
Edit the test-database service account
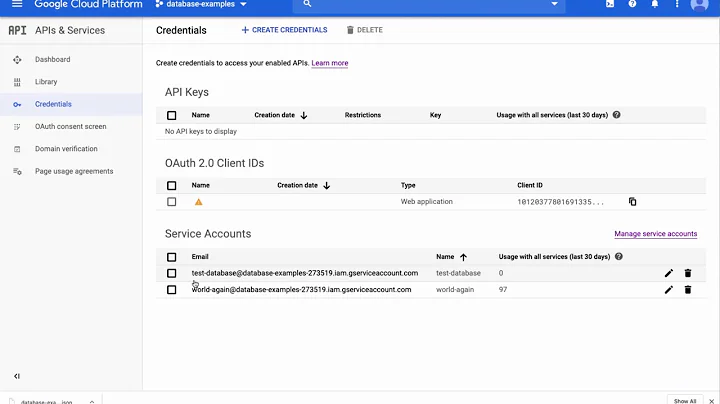669,273
